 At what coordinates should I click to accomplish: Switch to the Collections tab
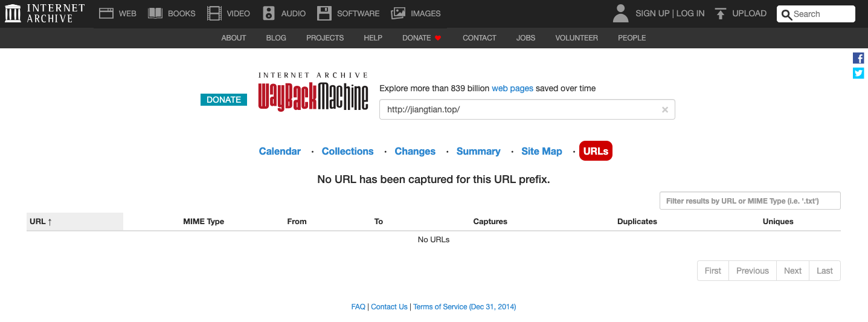point(347,151)
